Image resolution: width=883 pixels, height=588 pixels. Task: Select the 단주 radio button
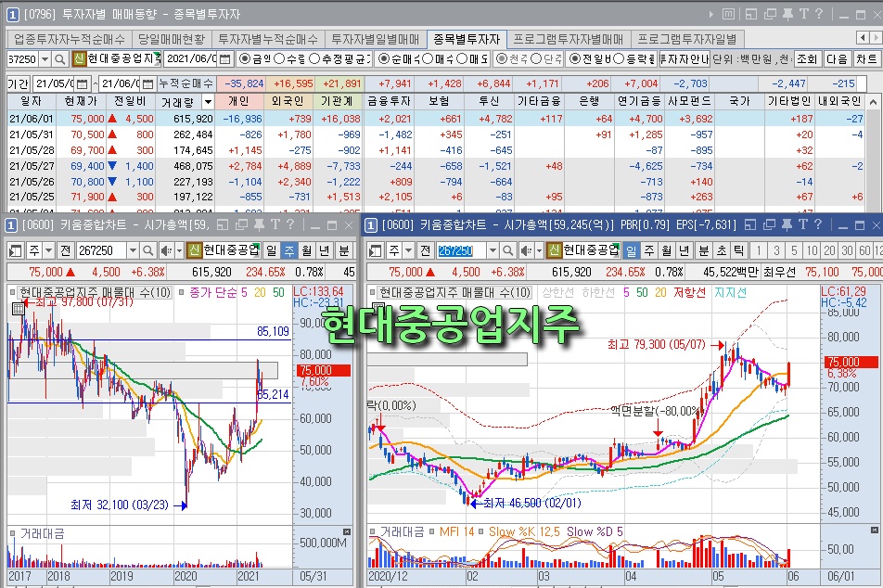click(x=536, y=58)
